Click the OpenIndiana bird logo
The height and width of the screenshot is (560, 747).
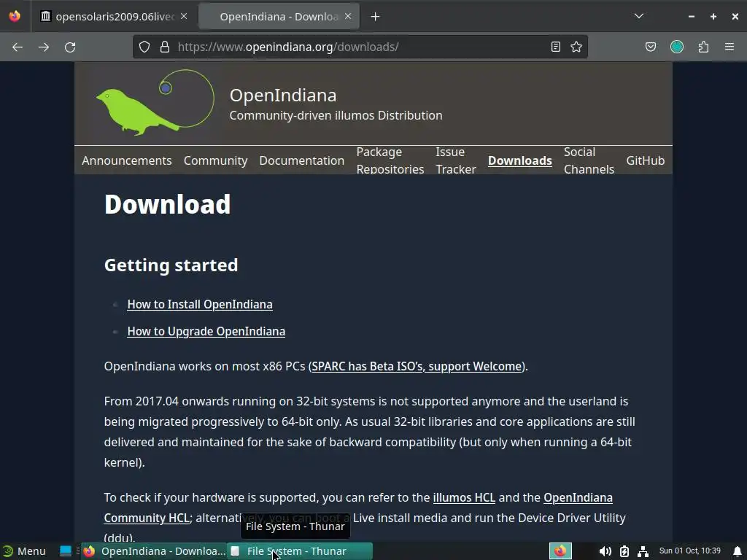coord(155,102)
